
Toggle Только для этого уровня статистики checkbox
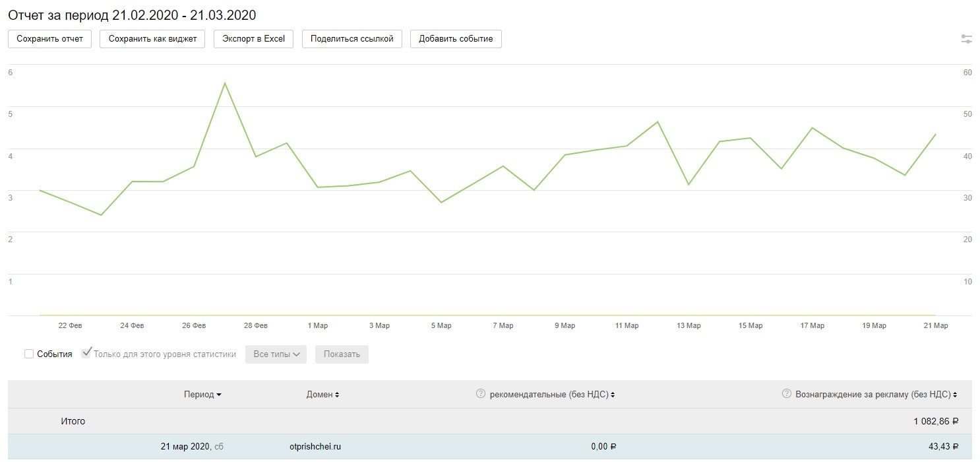[86, 354]
